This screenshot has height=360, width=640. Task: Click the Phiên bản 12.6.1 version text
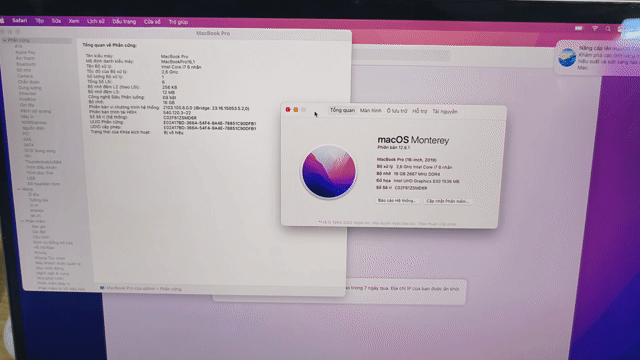click(x=393, y=147)
